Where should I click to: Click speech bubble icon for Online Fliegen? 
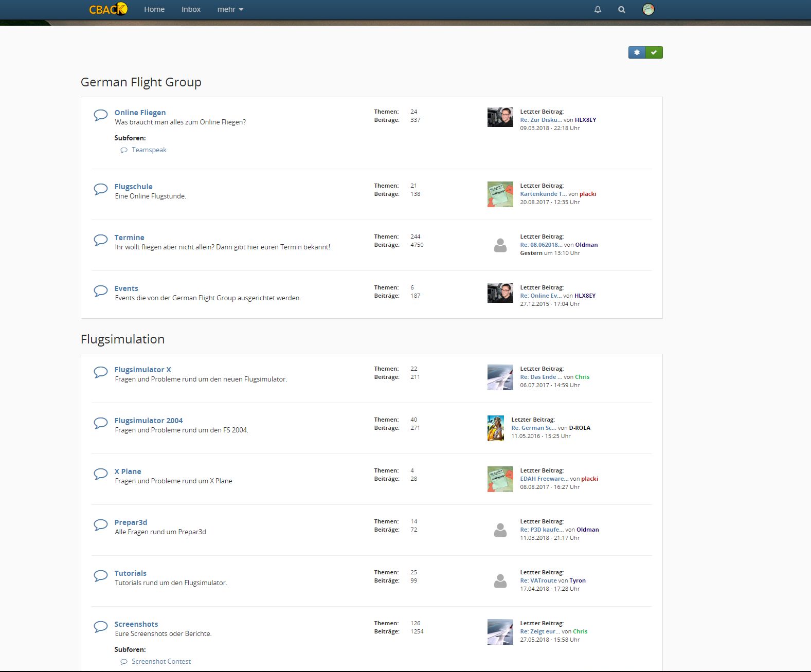click(100, 115)
